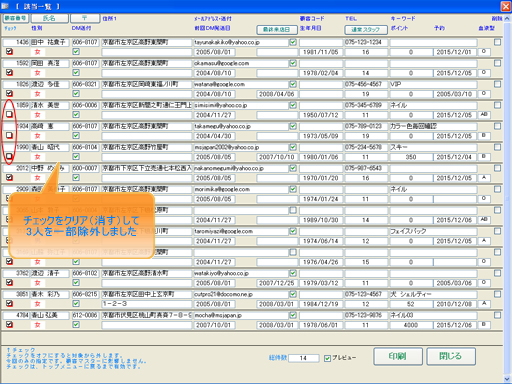This screenshot has width=512, height=384.
Task: Click the 顧客番号 sort button
Action: pyautogui.click(x=16, y=18)
